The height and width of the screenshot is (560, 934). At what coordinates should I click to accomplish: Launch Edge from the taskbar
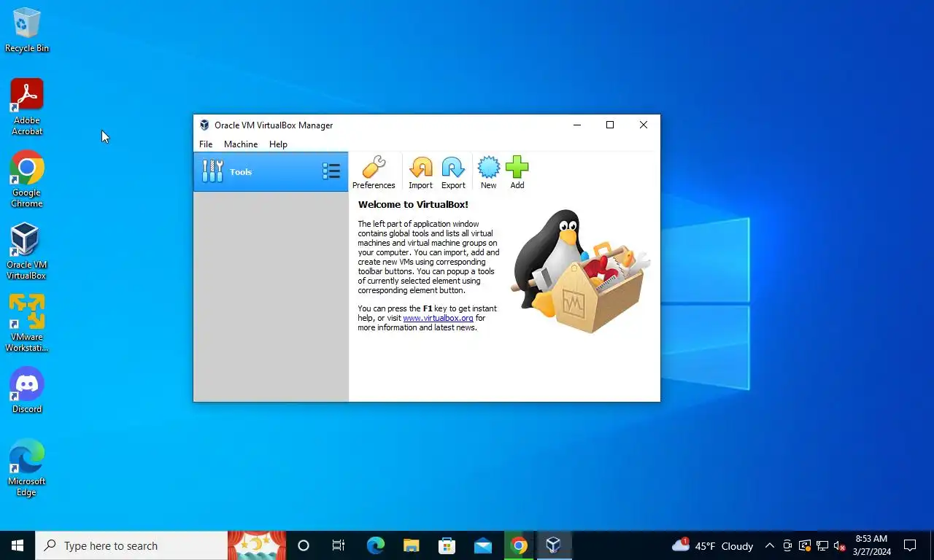tap(375, 545)
